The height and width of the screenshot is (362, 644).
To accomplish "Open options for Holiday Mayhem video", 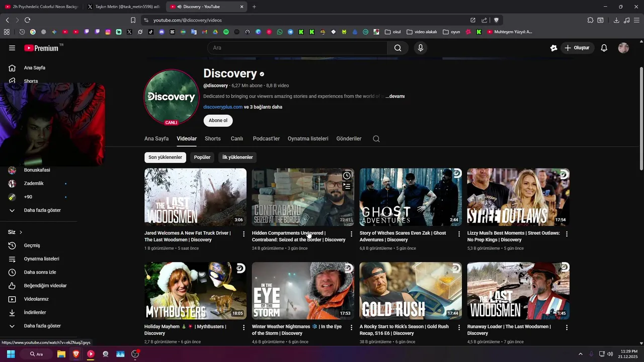I will 244,327.
